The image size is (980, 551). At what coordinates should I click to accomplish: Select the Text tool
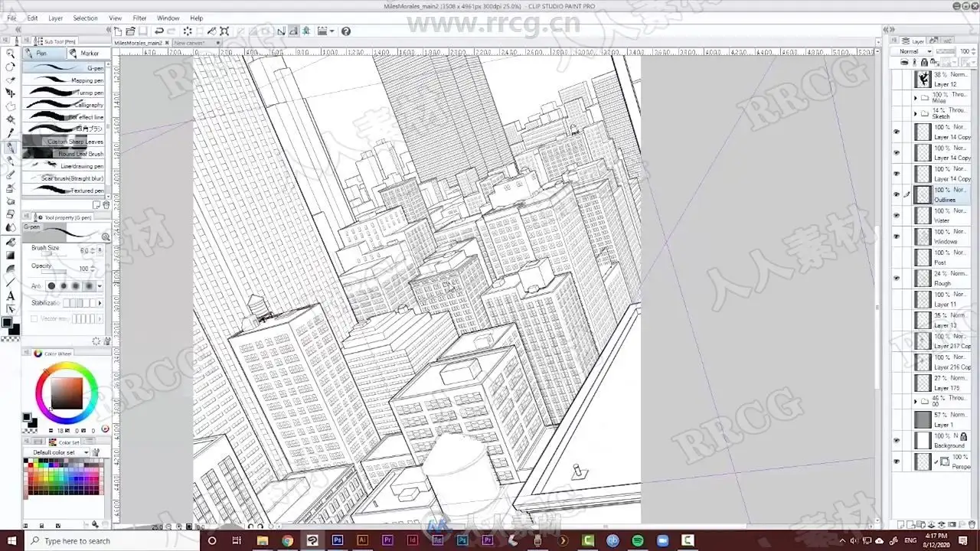[x=11, y=295]
